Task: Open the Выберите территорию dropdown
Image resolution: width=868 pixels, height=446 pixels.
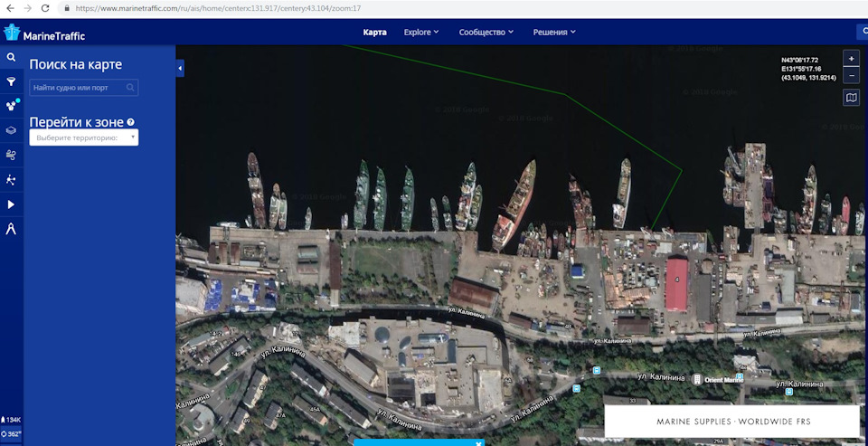Action: click(x=83, y=138)
